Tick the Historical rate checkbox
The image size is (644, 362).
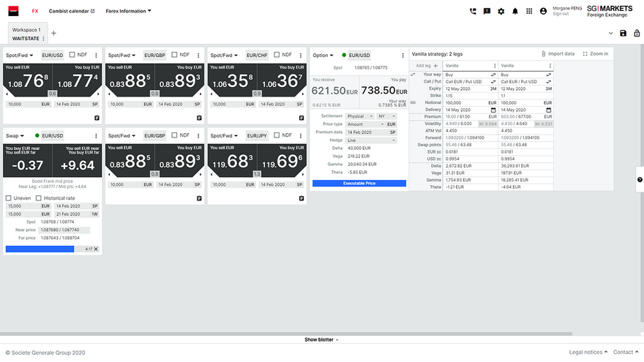point(39,198)
